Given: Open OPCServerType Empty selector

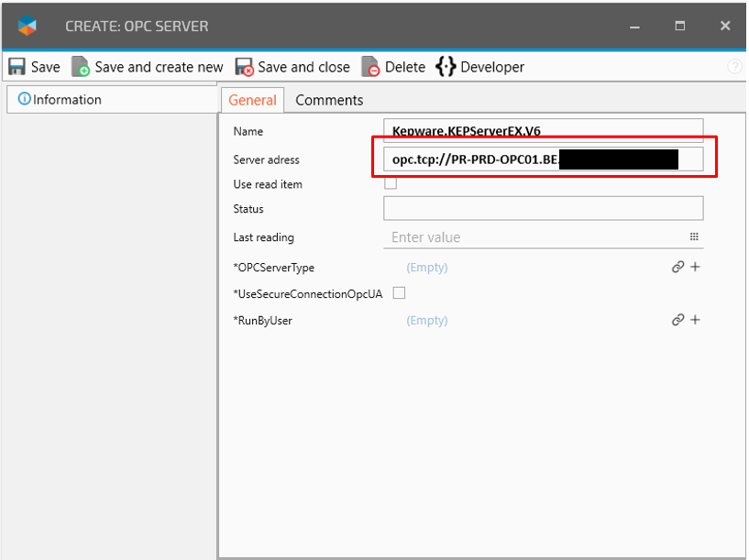Looking at the screenshot, I should (427, 268).
